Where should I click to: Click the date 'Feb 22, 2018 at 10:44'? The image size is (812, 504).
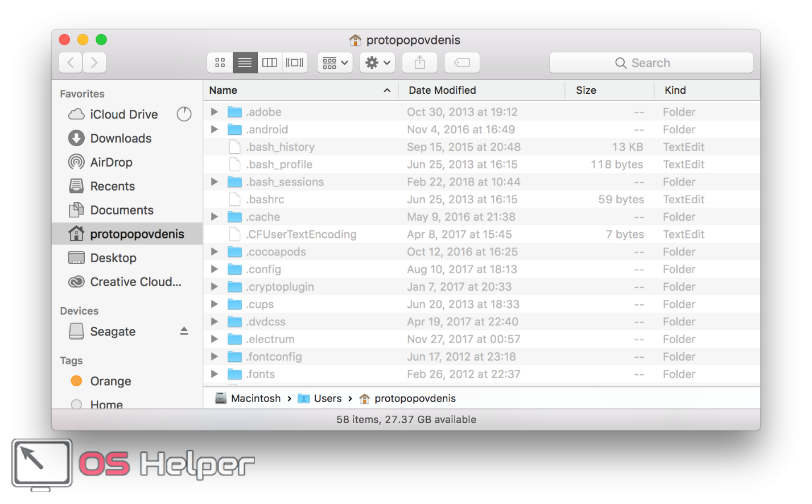pyautogui.click(x=464, y=182)
